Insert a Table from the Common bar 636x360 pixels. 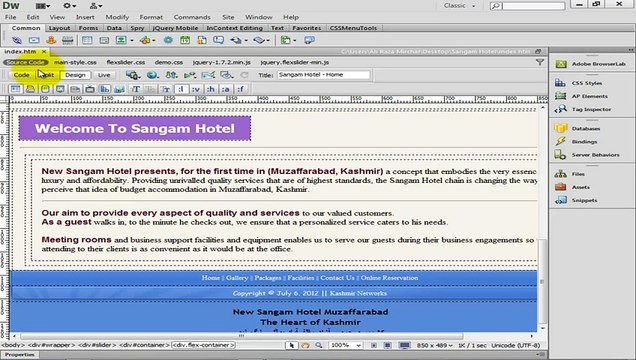coord(87,40)
